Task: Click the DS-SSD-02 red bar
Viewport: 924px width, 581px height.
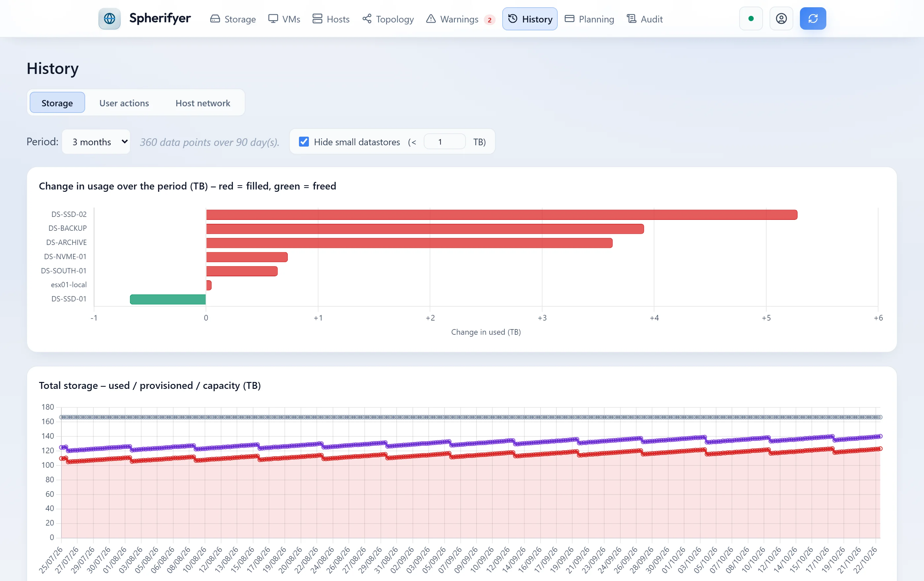Action: [502, 215]
